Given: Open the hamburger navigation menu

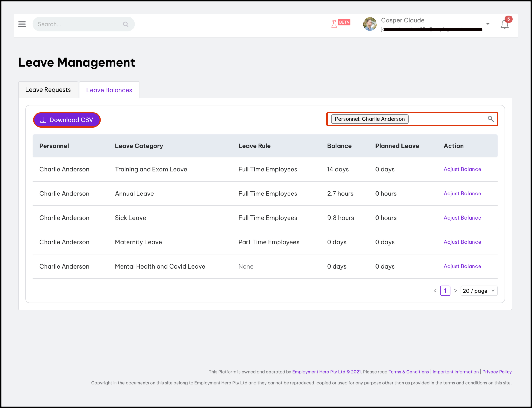Looking at the screenshot, I should click(22, 24).
